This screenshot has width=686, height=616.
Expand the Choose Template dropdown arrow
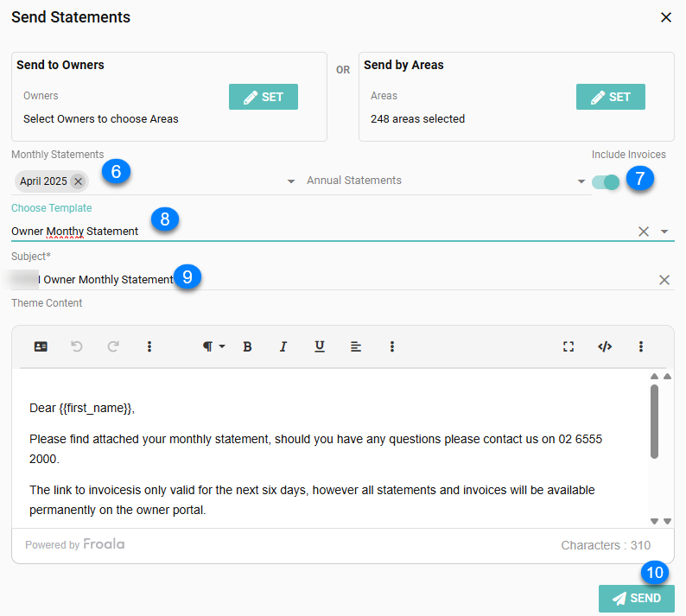coord(664,232)
